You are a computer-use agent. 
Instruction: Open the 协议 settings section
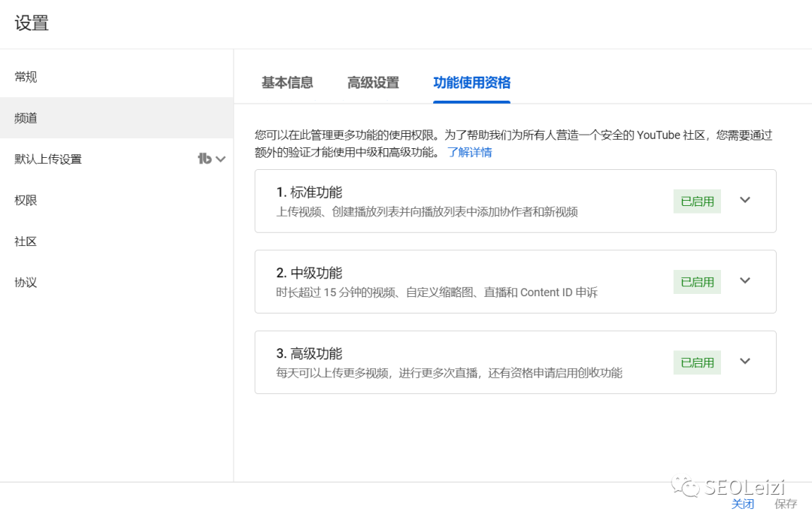[26, 283]
